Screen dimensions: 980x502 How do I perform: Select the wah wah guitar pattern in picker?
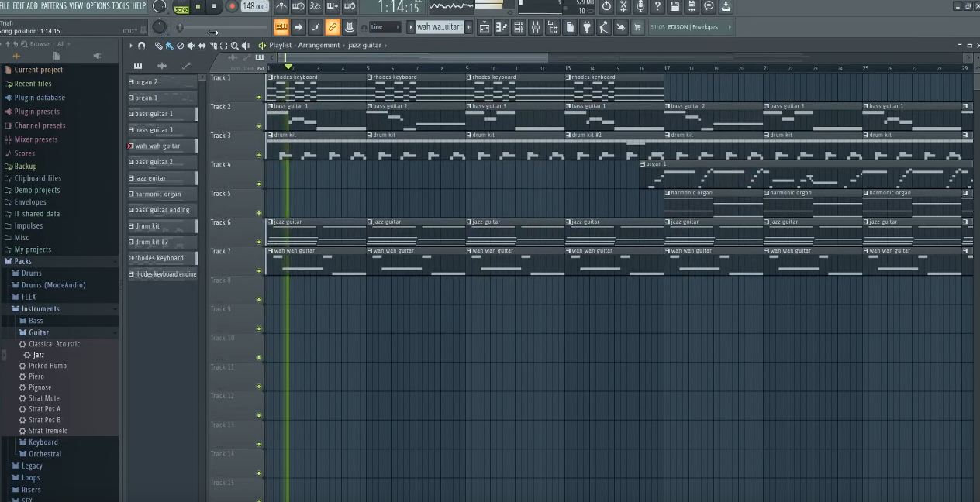point(162,146)
